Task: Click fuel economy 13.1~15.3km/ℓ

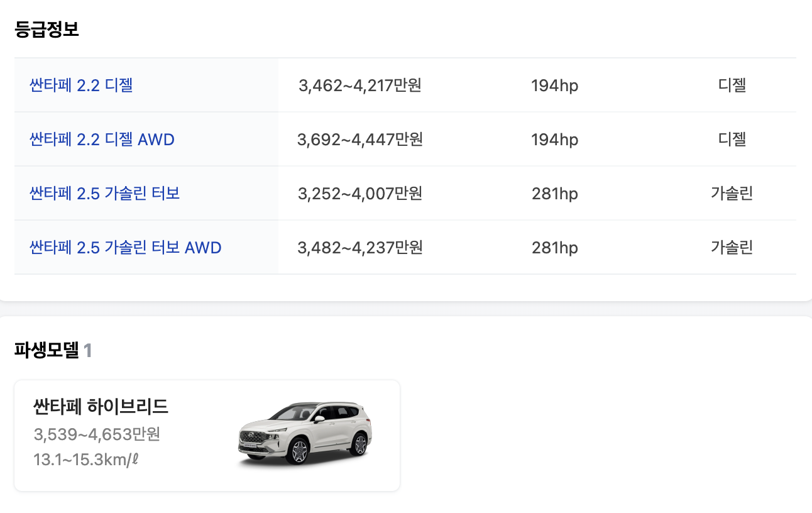Action: 86,460
